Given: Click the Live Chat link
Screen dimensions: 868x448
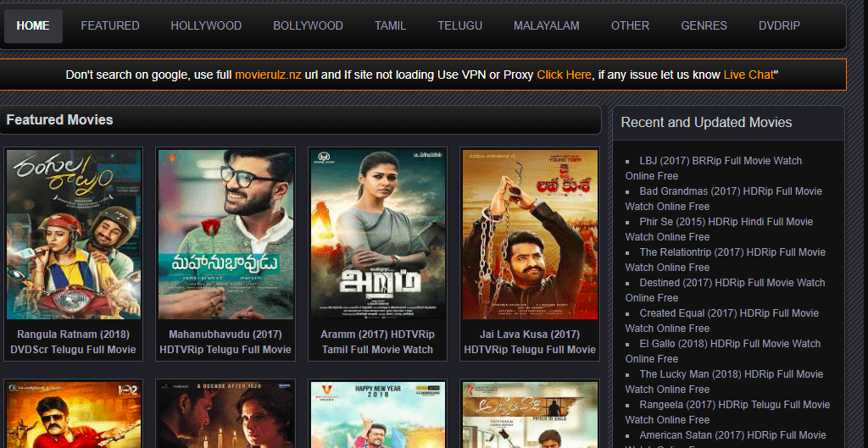Looking at the screenshot, I should [748, 75].
